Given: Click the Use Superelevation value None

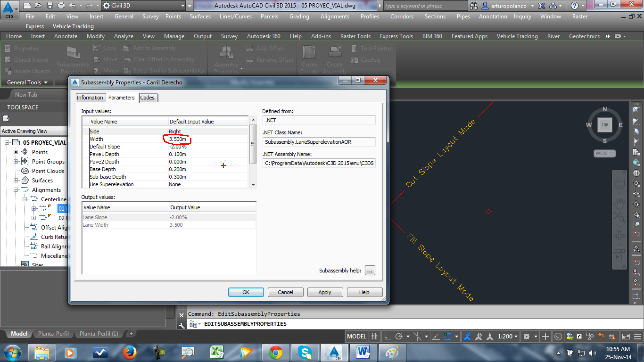Looking at the screenshot, I should click(208, 184).
